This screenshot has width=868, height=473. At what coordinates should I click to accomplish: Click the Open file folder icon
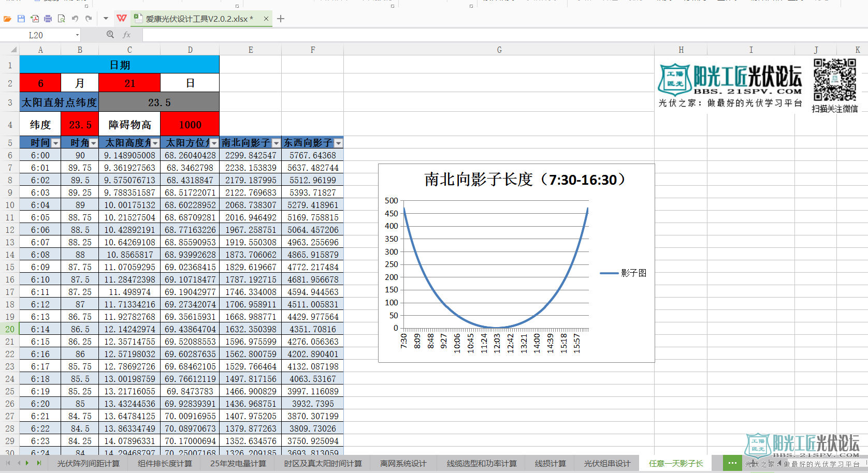tap(7, 19)
